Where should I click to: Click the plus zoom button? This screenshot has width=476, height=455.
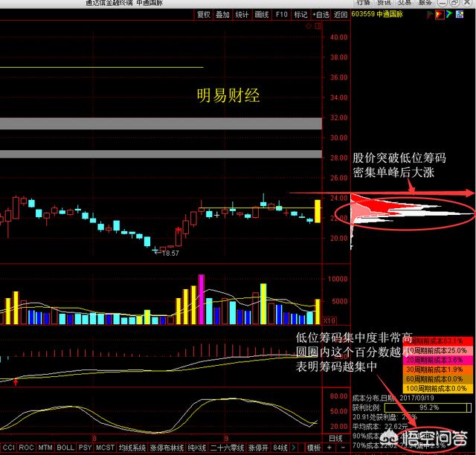click(x=329, y=448)
